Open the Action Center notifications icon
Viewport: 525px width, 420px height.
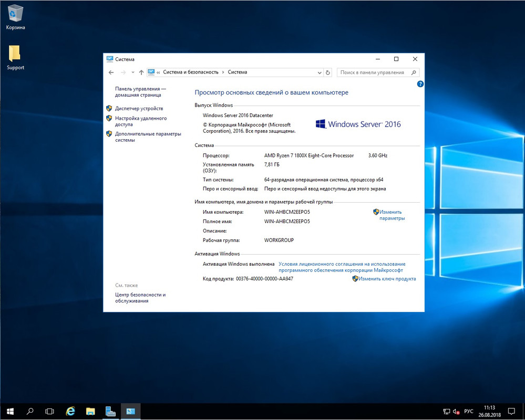511,411
